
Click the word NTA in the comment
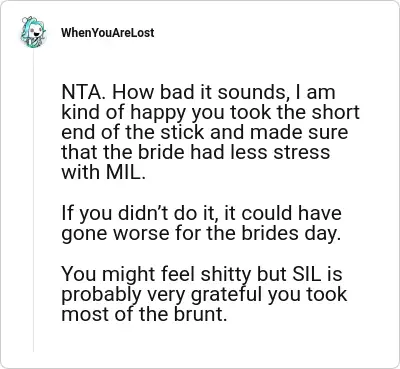click(x=82, y=92)
